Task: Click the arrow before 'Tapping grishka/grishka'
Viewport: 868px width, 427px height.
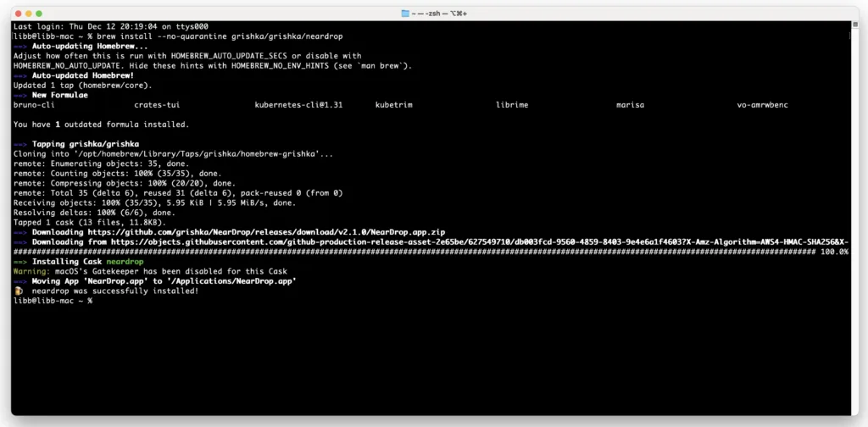Action: [x=20, y=144]
